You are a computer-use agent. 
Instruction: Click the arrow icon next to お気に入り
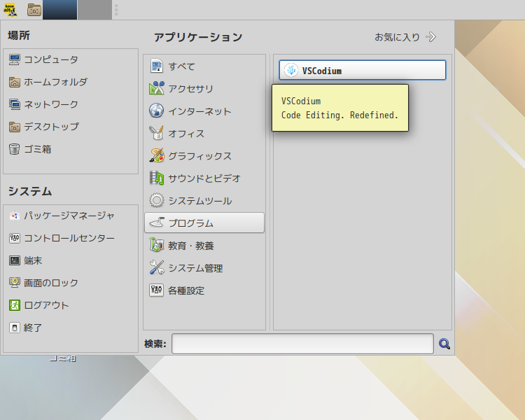[x=431, y=37]
